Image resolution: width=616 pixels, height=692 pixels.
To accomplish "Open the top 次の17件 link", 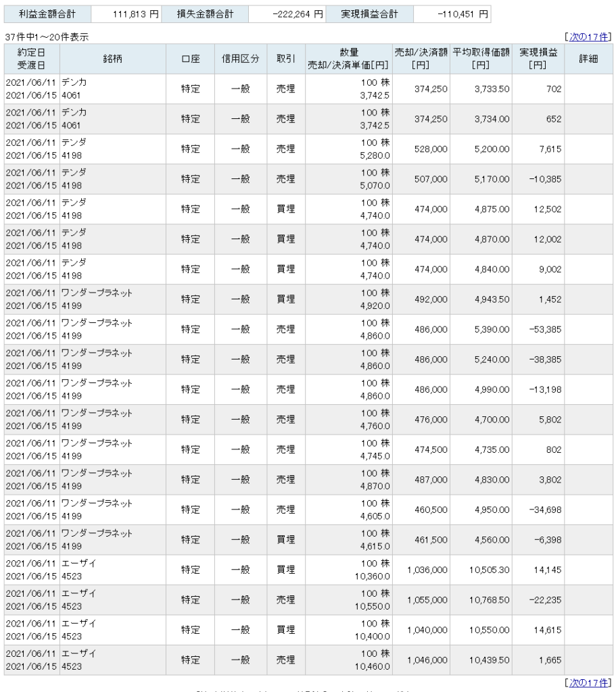I will click(x=588, y=36).
